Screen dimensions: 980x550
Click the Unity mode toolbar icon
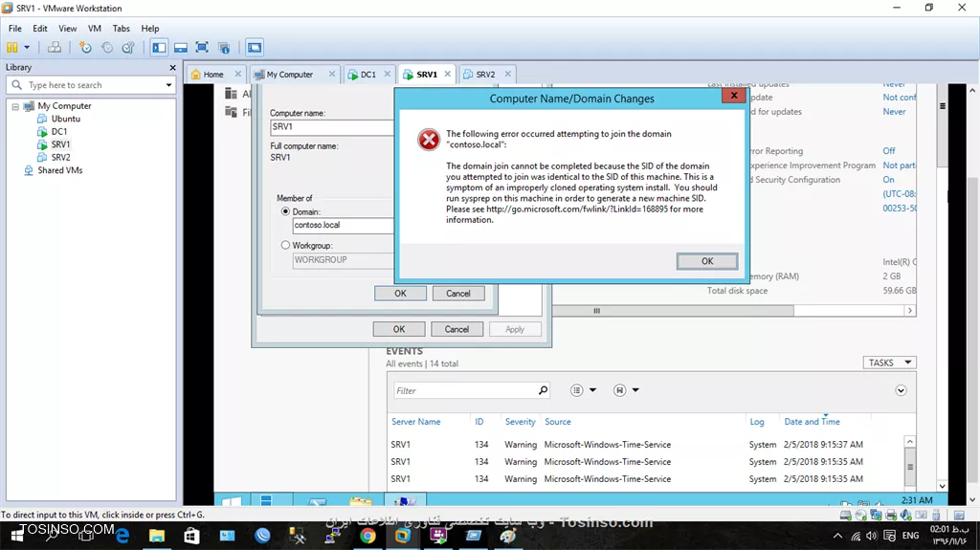pos(224,48)
